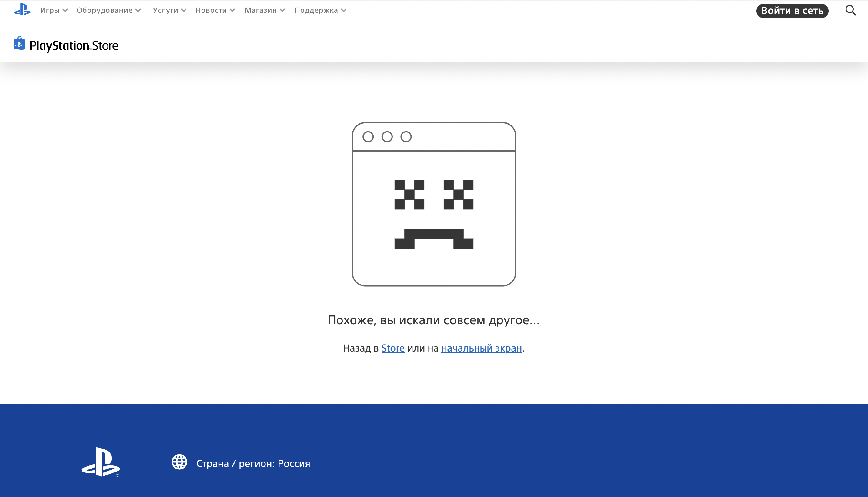Open the Новости navigation menu

pos(211,10)
